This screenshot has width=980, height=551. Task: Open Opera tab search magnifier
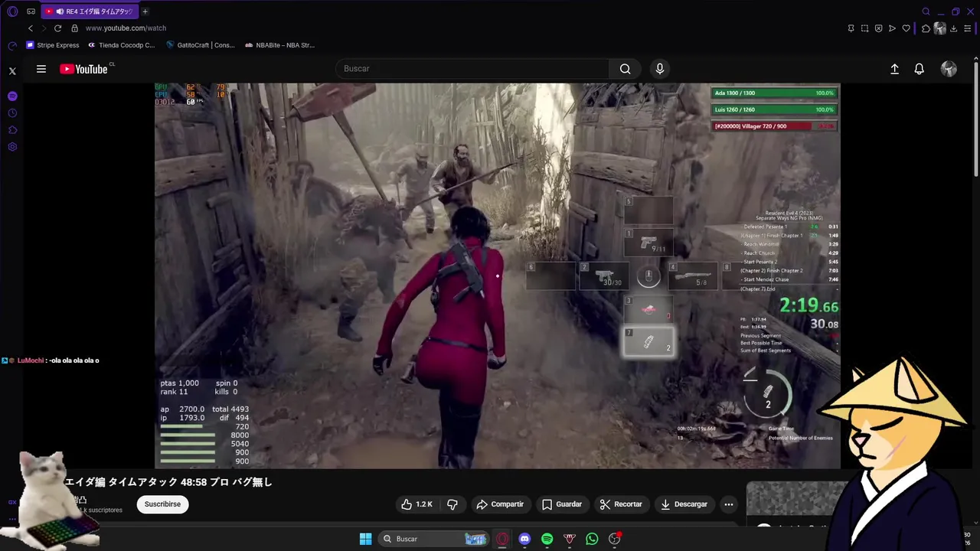(926, 11)
